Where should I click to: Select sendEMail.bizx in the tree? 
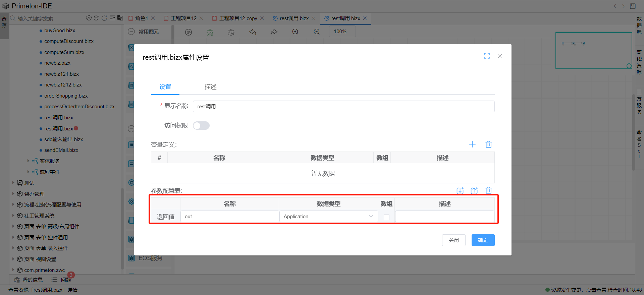click(61, 150)
